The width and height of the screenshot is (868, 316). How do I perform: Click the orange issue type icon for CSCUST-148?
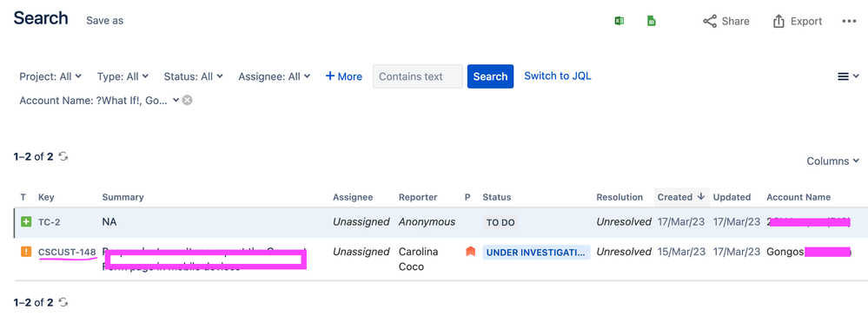coord(25,252)
